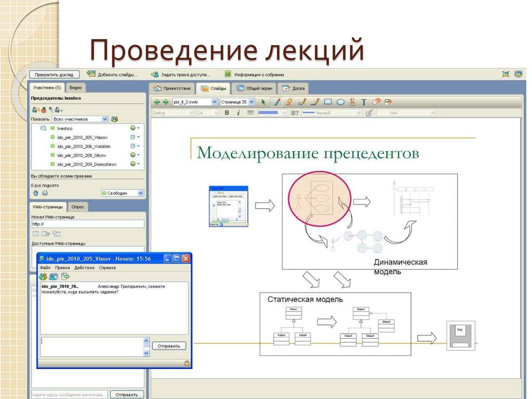Click the monitor icon at top right corner
The height and width of the screenshot is (399, 532).
(518, 74)
